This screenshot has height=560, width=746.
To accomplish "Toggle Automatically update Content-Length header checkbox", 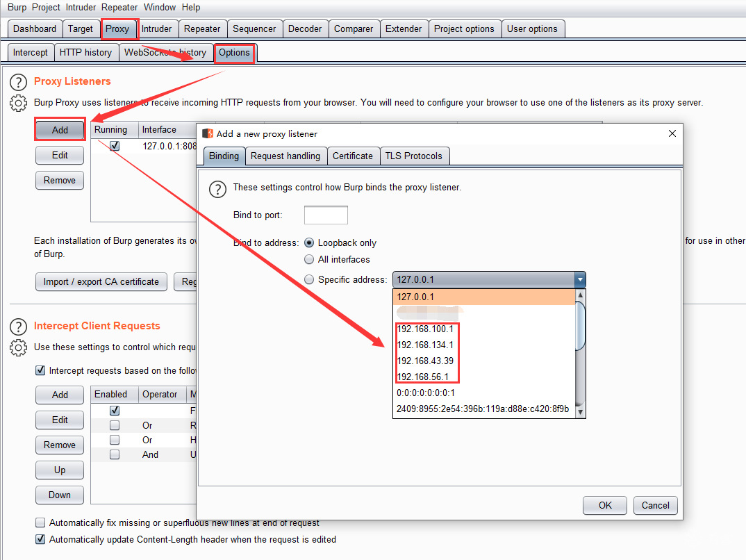I will point(40,539).
